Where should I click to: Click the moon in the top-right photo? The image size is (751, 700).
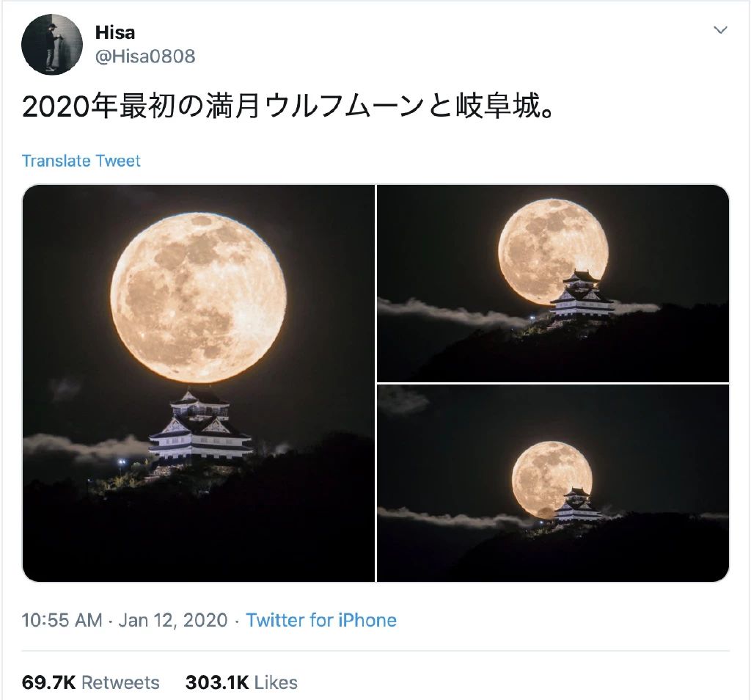[x=553, y=252]
